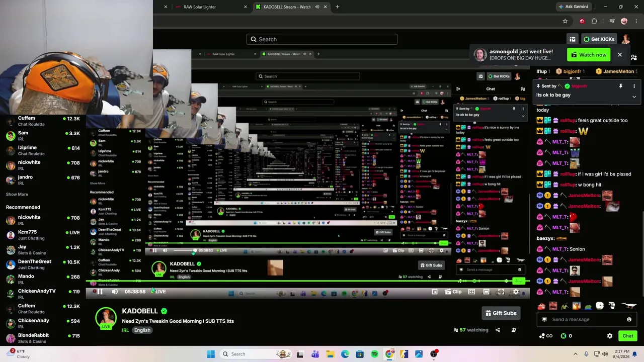
Task: Open a new browser tab
Action: (337, 7)
